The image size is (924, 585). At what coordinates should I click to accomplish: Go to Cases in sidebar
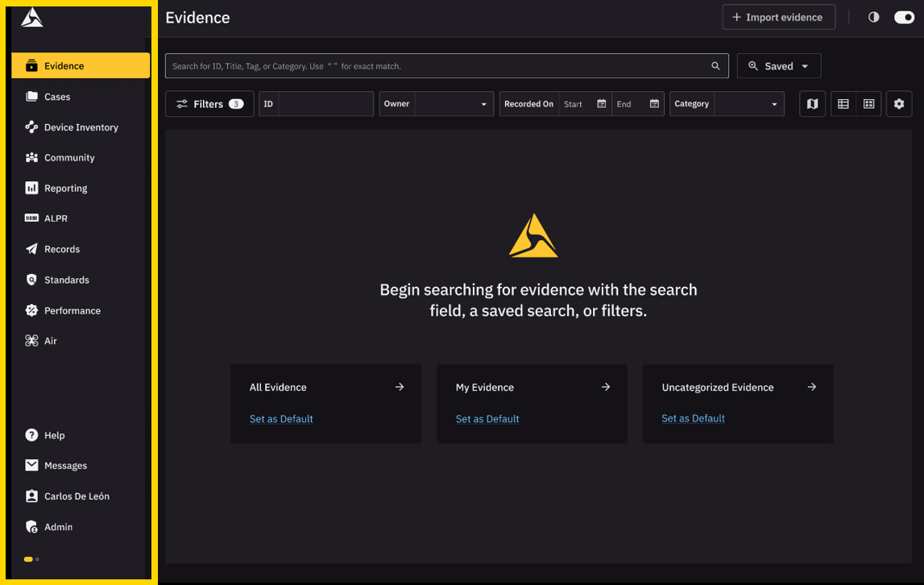coord(57,97)
